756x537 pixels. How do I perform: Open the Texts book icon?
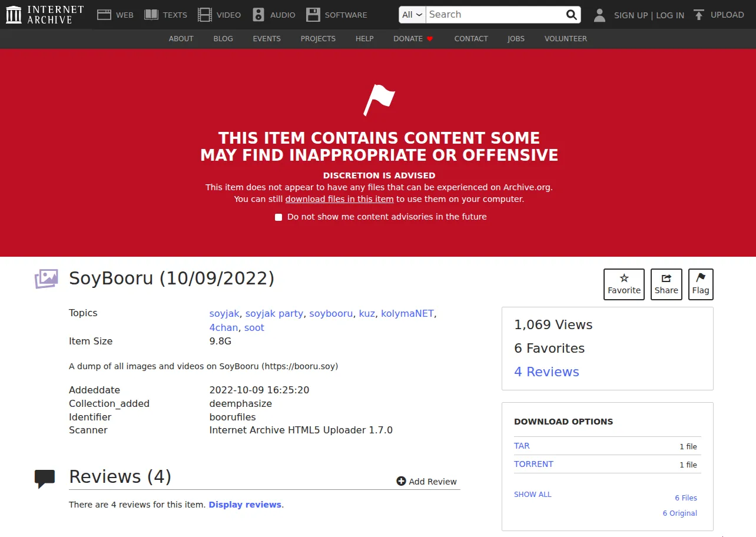pos(151,15)
